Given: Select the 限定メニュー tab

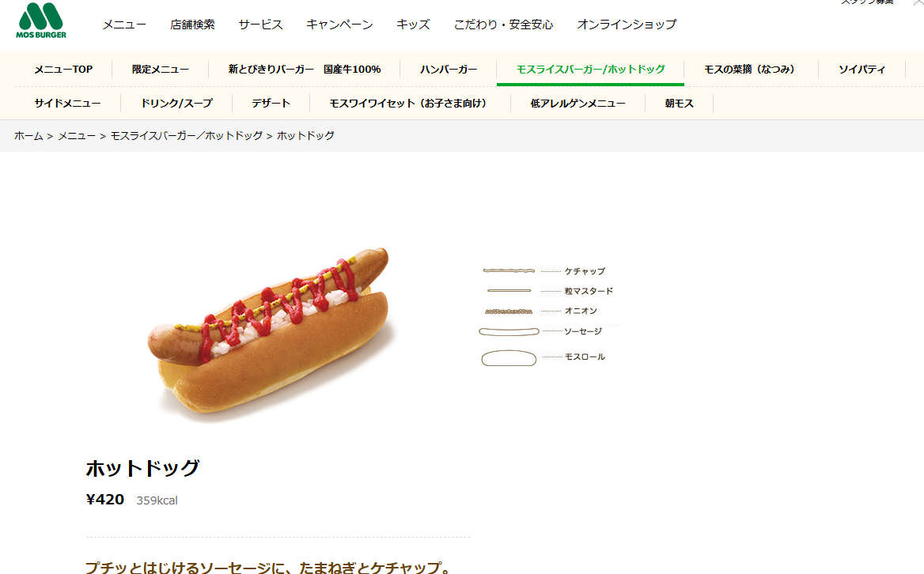Looking at the screenshot, I should coord(161,70).
